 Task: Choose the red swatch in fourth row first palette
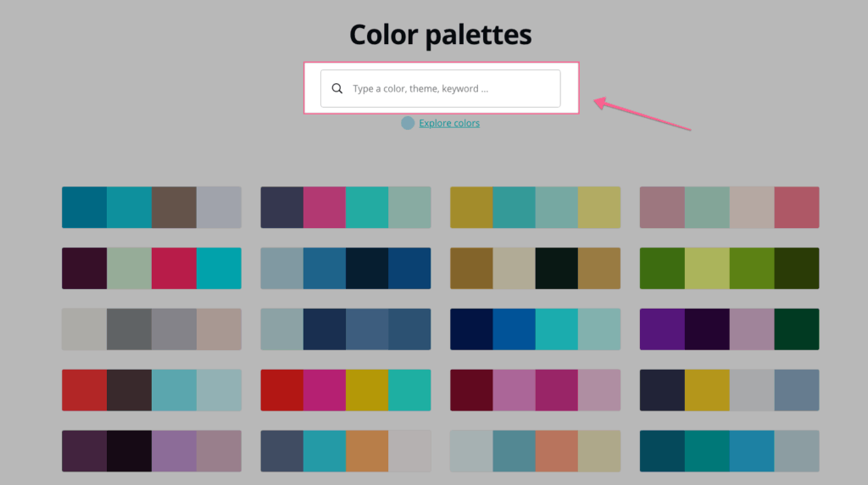coord(84,390)
